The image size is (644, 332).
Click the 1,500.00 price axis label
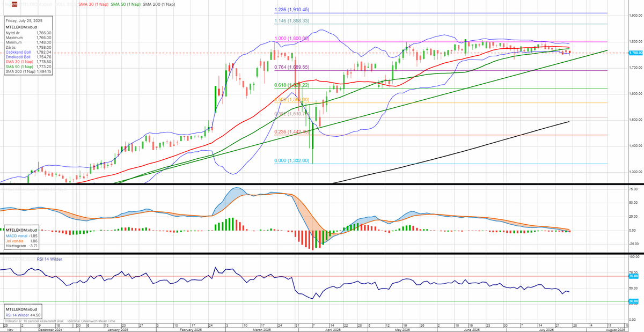coord(635,120)
